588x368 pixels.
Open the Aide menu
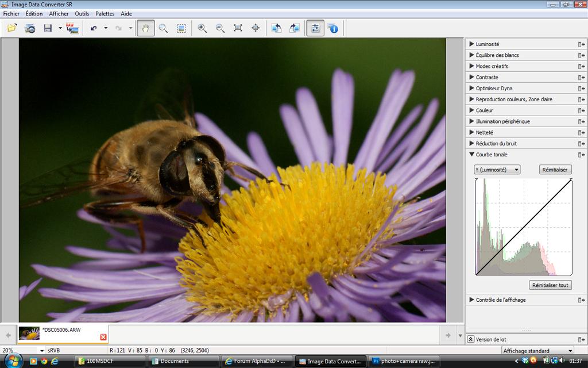point(126,14)
